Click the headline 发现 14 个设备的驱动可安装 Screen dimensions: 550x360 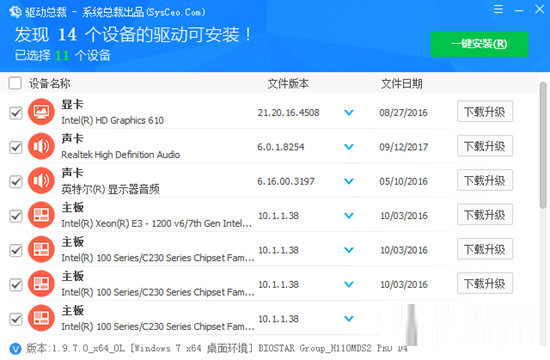133,35
